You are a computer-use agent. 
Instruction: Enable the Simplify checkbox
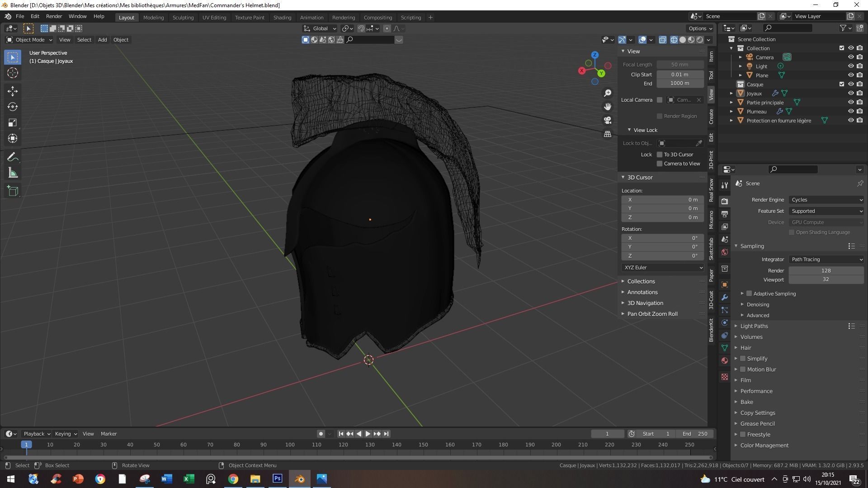(743, 358)
